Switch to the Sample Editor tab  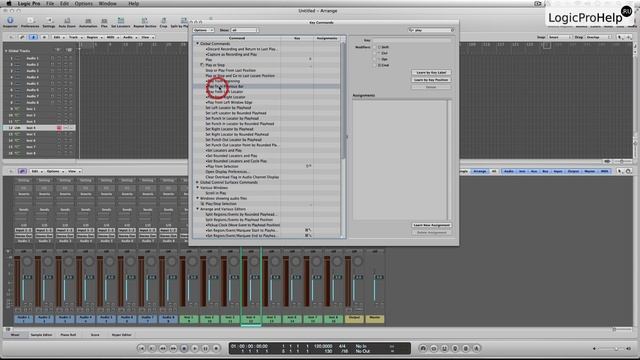point(41,335)
